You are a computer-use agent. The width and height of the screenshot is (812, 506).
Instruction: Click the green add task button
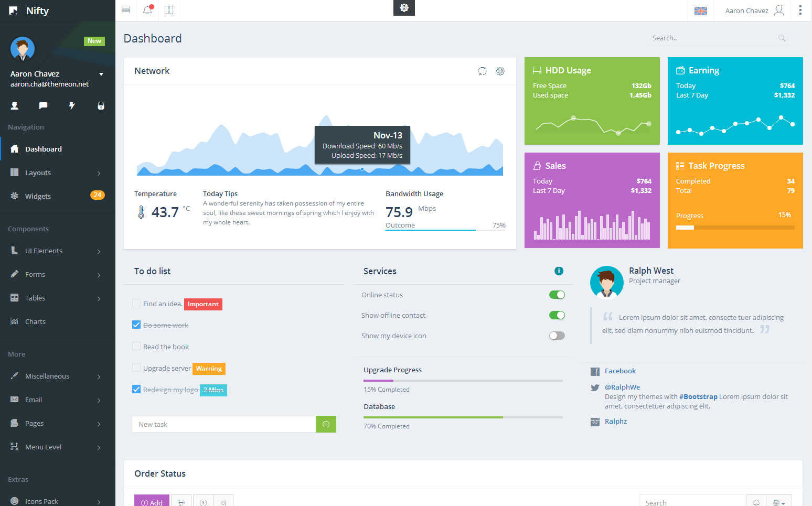326,424
